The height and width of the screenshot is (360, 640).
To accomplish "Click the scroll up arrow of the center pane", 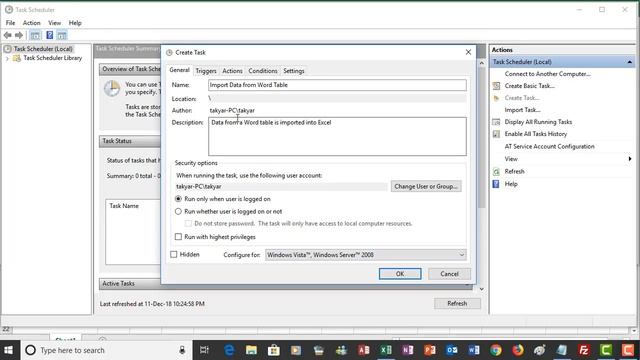I will coord(482,63).
